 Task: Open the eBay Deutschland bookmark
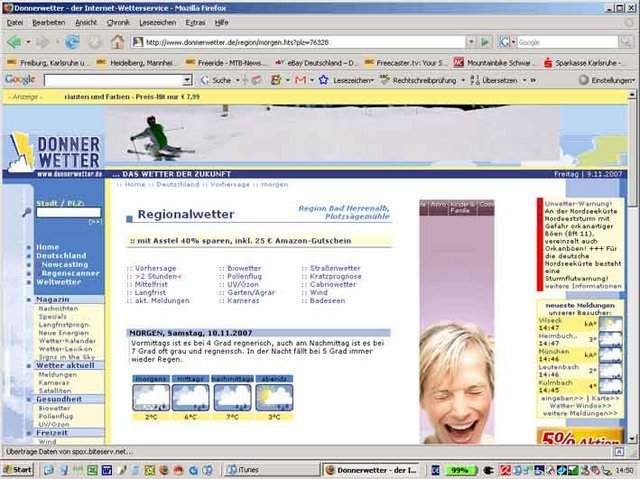tap(316, 63)
